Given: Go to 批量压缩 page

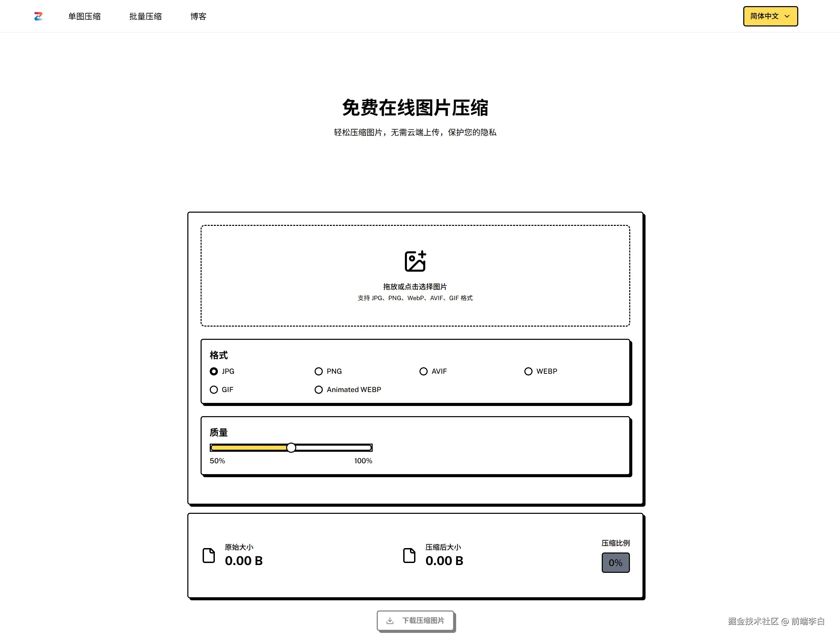Looking at the screenshot, I should click(x=146, y=16).
